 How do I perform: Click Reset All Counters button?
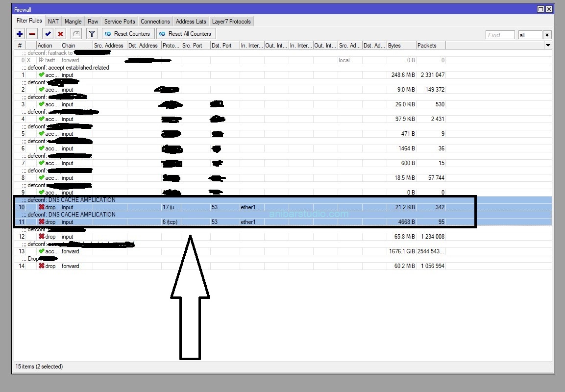point(186,34)
